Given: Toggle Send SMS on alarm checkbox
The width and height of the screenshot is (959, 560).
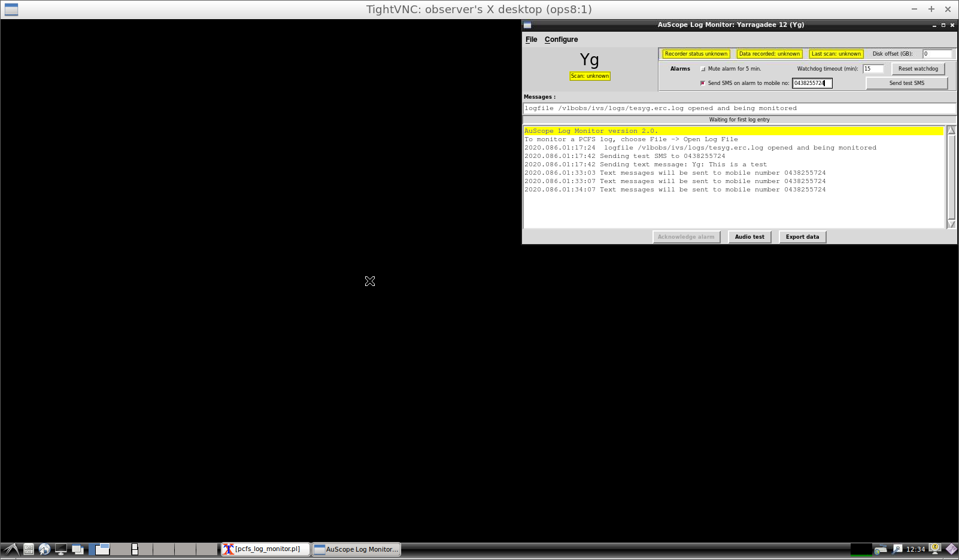Looking at the screenshot, I should point(703,83).
